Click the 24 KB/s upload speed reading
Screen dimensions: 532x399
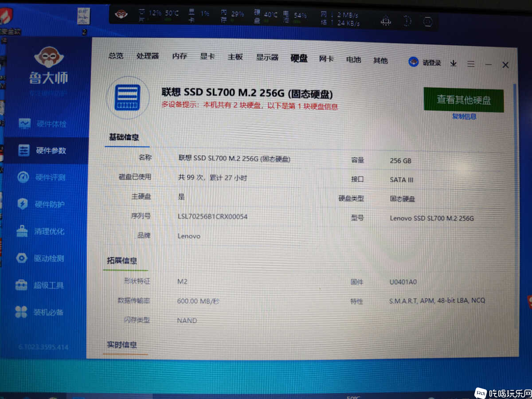coord(348,23)
